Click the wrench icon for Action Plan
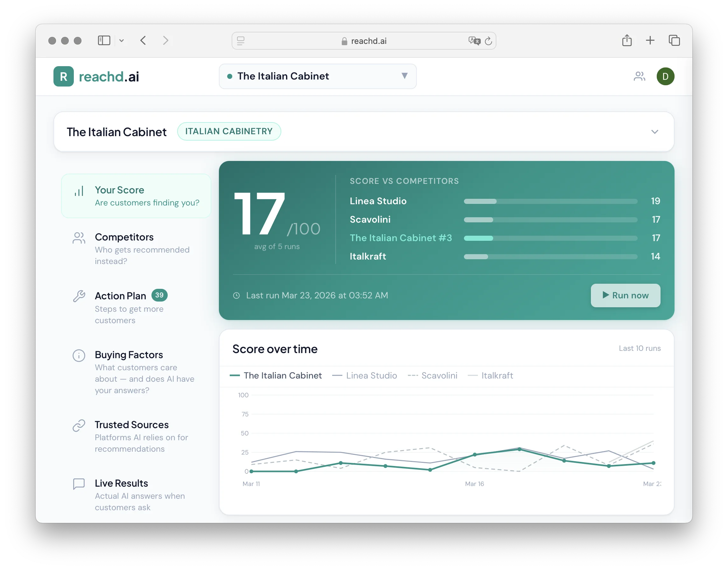Screen dimensions: 728x570 (x=79, y=296)
